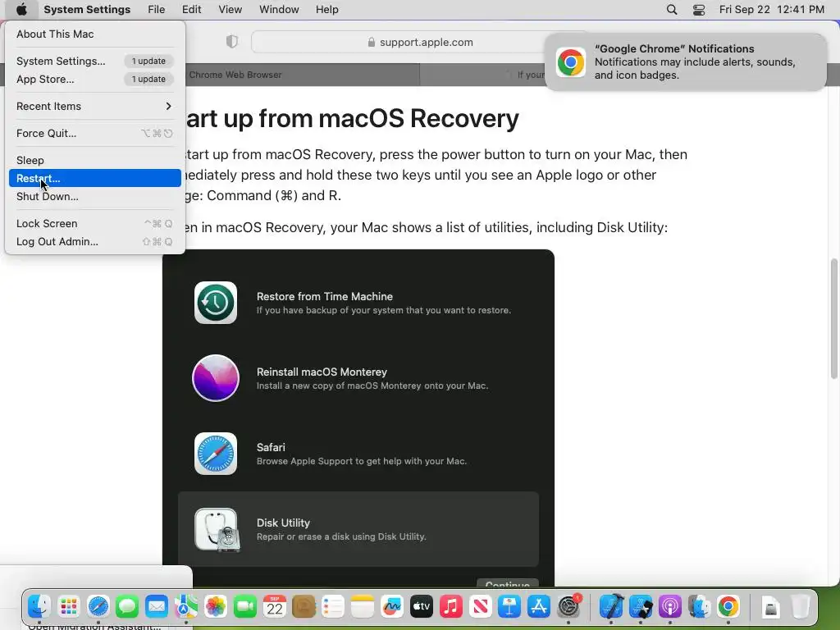
Task: Open Launchpad from the Dock
Action: point(69,606)
